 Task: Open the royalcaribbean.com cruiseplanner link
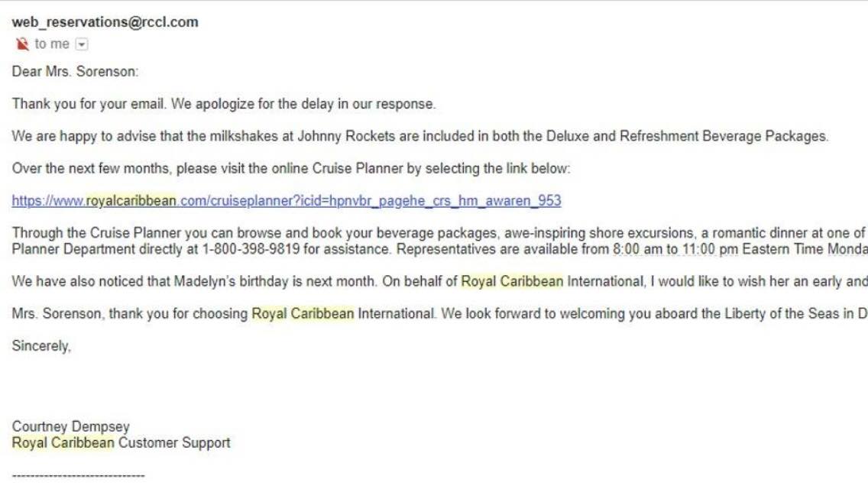click(x=287, y=200)
